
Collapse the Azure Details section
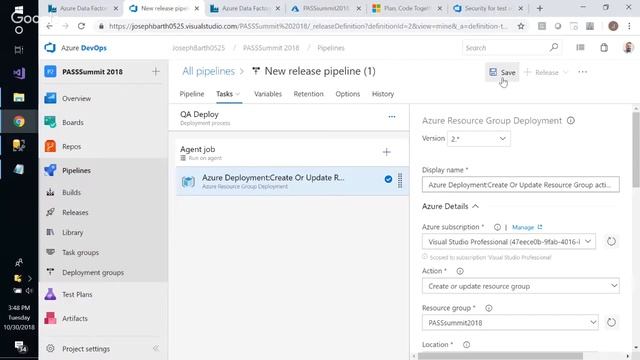450,207
